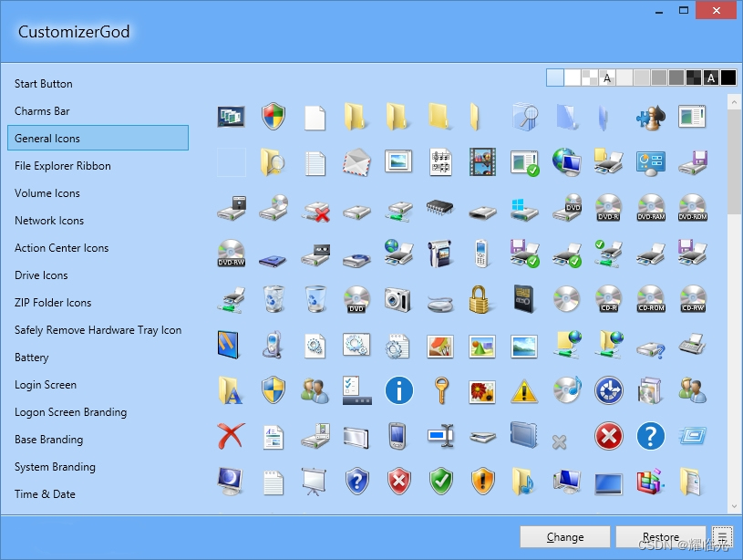This screenshot has width=743, height=560.
Task: Select the blue information circle icon
Action: [x=399, y=390]
